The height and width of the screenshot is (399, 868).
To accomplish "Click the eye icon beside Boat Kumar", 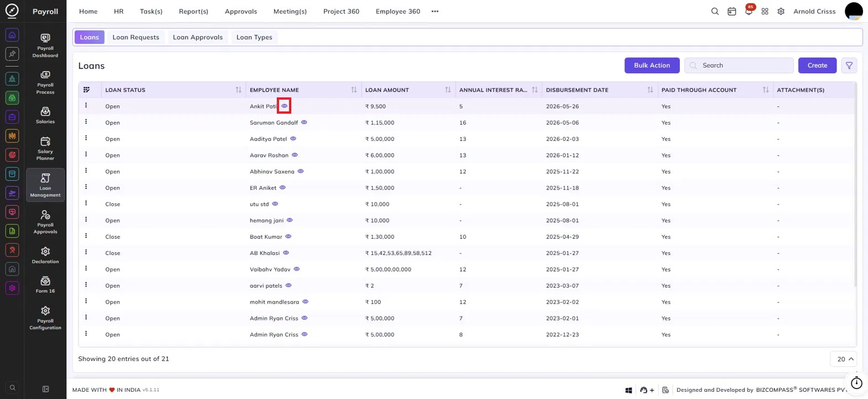I will [288, 237].
